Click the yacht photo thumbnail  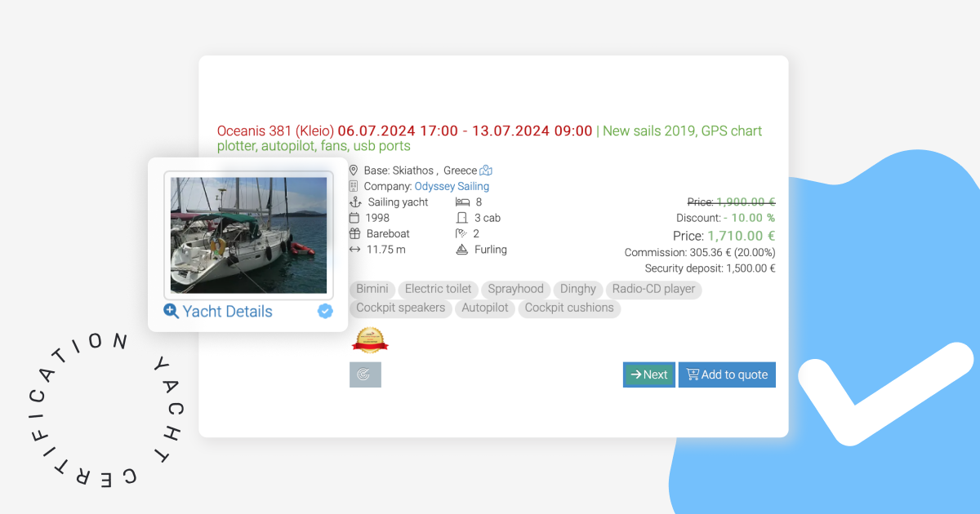[248, 235]
